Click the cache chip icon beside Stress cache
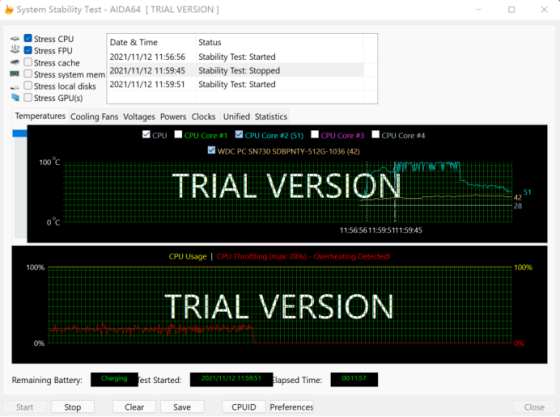 pos(15,62)
